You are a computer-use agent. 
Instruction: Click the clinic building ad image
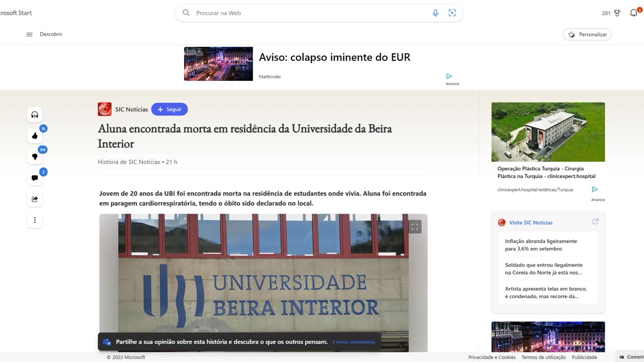coord(548,132)
